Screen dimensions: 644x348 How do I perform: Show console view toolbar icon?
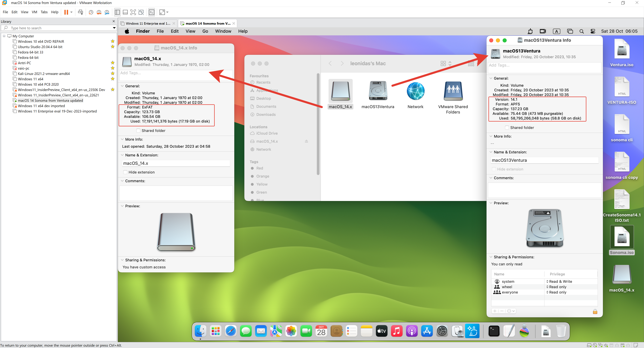pyautogui.click(x=151, y=12)
